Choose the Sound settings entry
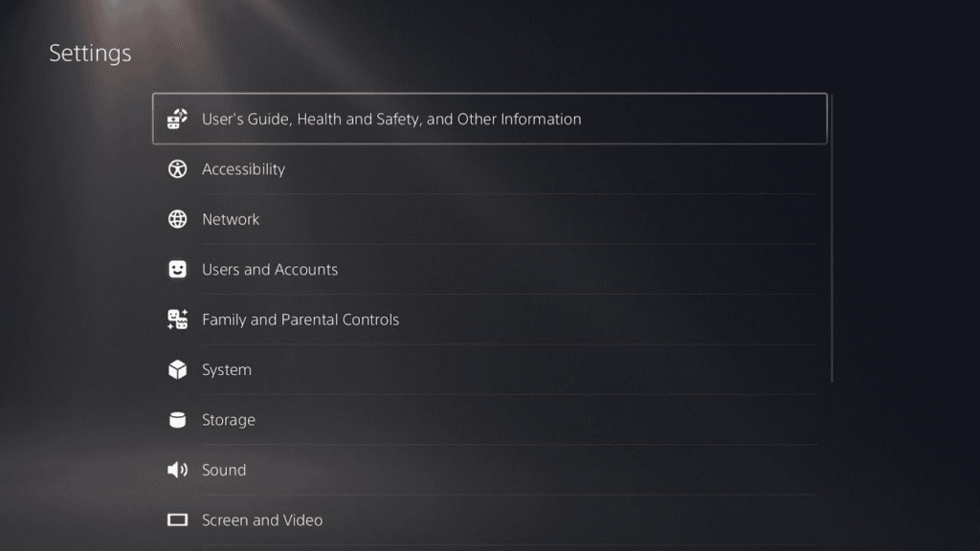 pos(224,470)
